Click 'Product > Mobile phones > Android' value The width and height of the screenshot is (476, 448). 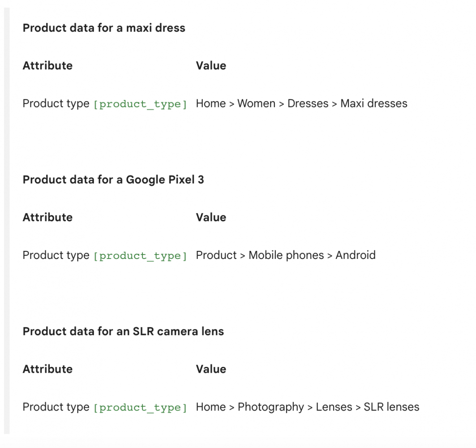(x=286, y=255)
